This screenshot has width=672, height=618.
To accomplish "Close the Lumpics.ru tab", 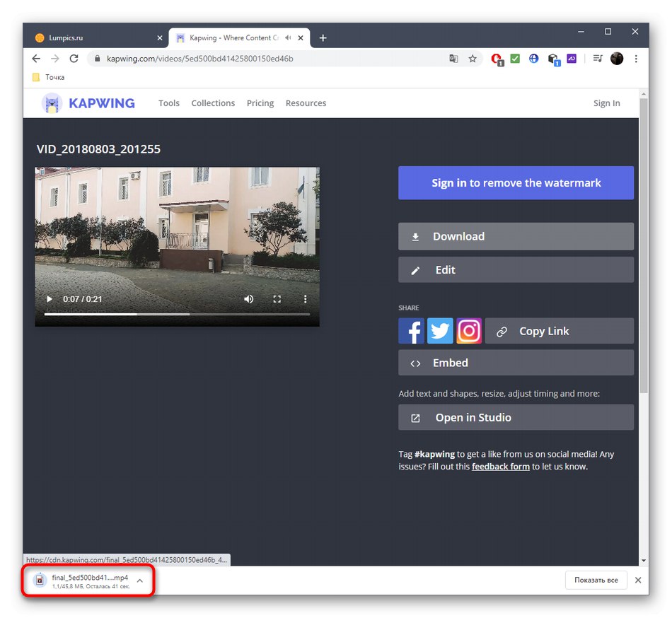I will (x=160, y=38).
